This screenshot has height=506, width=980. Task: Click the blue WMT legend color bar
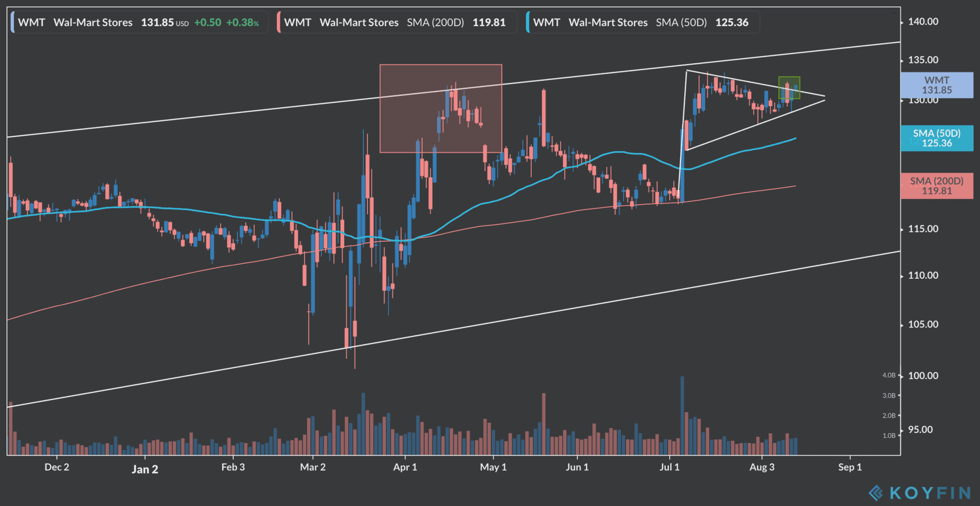click(x=12, y=22)
